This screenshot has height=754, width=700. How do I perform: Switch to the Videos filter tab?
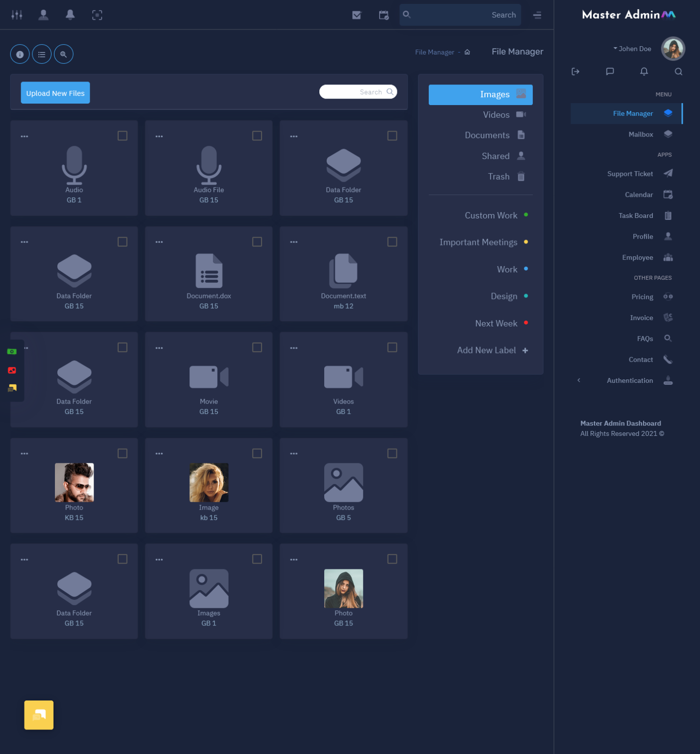pos(496,115)
